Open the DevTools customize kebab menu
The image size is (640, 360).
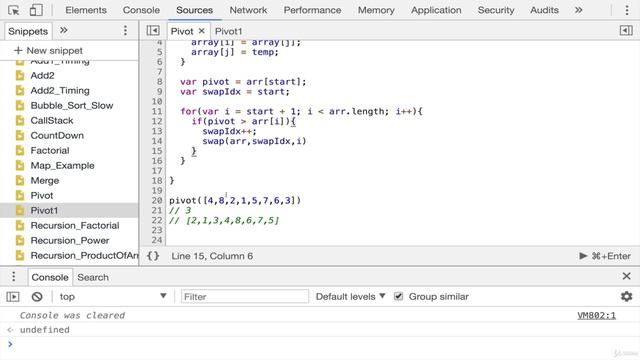click(627, 10)
